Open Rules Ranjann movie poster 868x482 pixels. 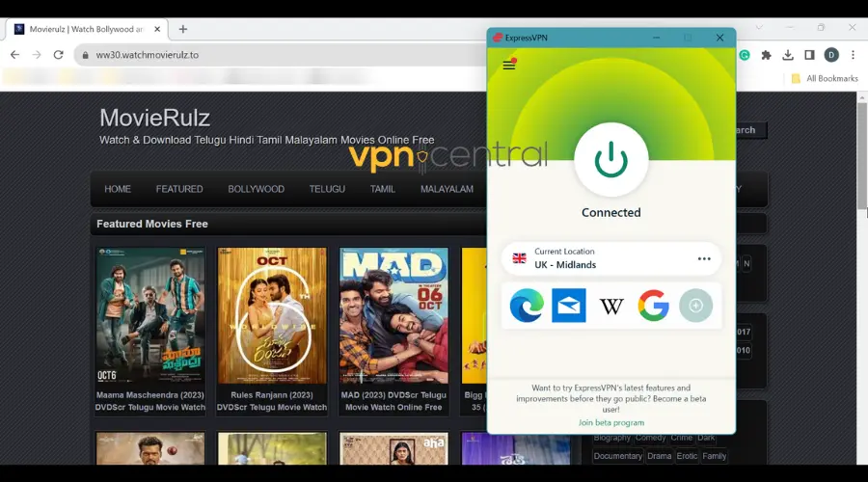(x=272, y=315)
